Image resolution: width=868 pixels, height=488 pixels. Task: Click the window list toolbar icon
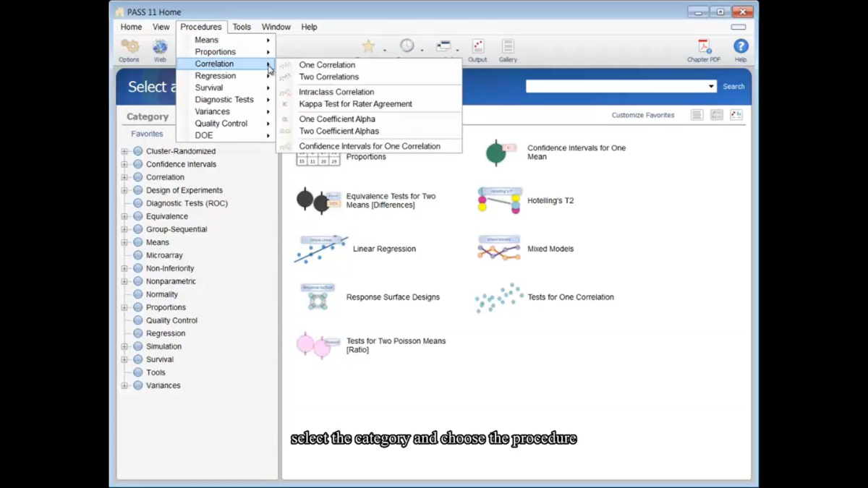[x=443, y=46]
